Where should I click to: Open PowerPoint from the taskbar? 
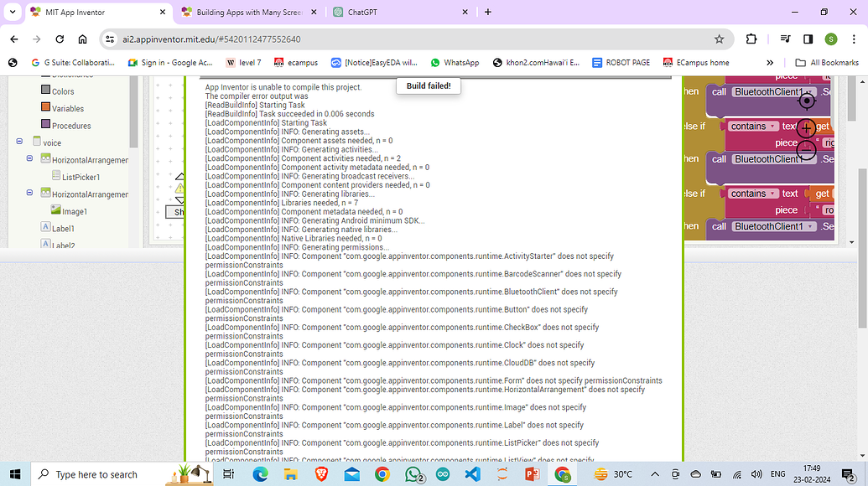(532, 474)
